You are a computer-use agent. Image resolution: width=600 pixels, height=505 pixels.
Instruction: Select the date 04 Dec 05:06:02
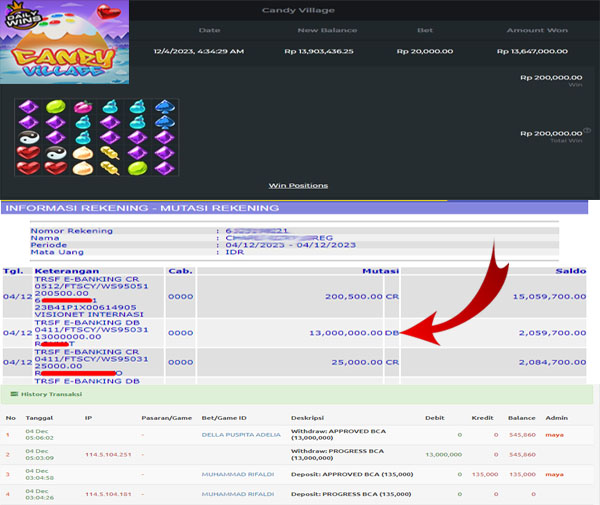coord(39,435)
